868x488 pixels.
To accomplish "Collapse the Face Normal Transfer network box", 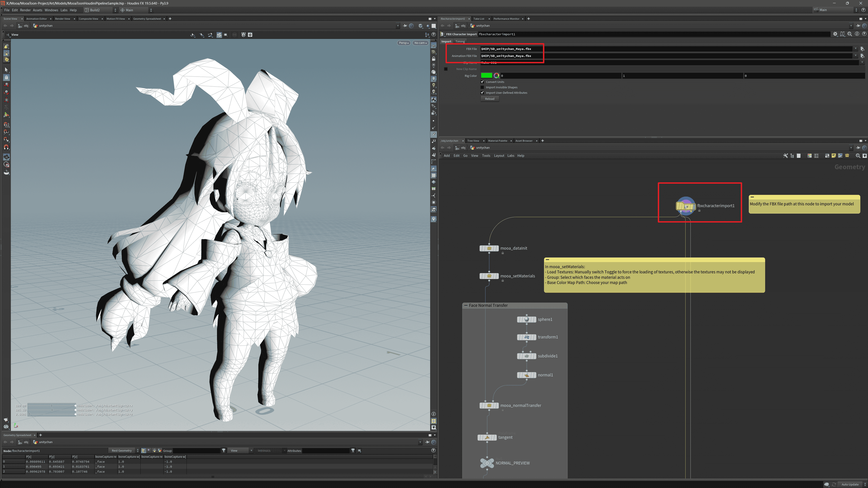I will pos(466,305).
